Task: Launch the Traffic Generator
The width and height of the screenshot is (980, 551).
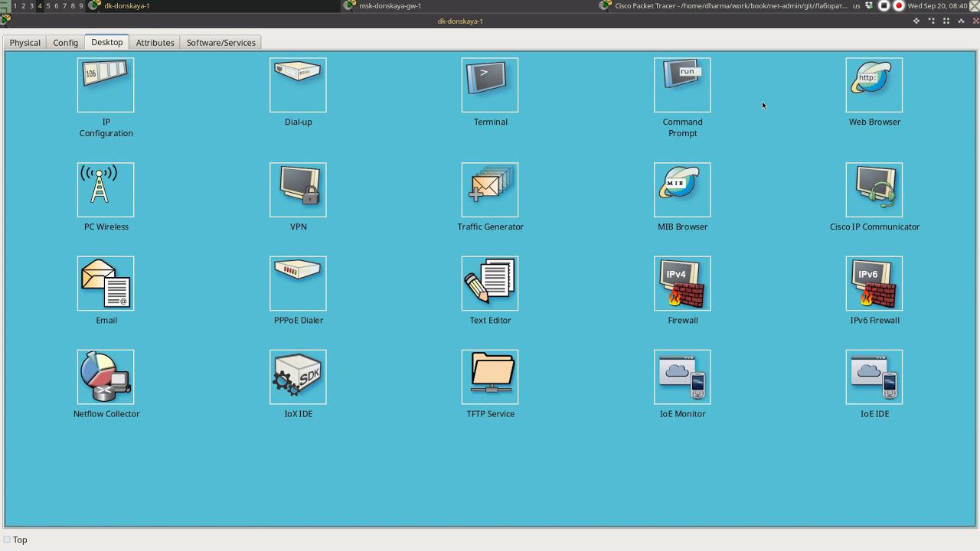Action: click(490, 190)
